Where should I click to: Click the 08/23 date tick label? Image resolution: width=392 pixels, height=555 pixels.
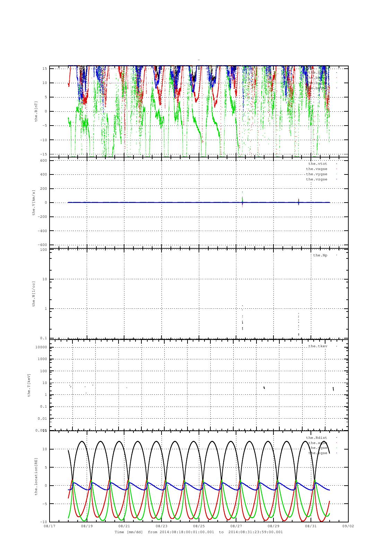[162, 526]
